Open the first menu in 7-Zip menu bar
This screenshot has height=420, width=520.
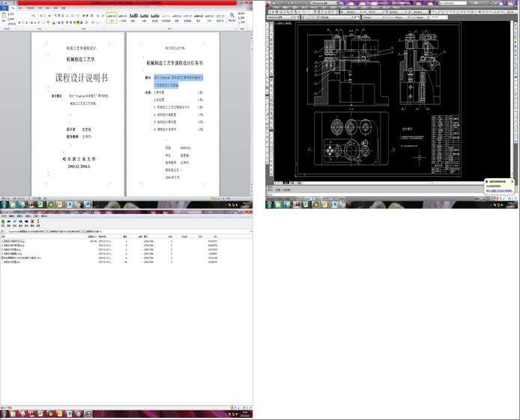[4, 216]
